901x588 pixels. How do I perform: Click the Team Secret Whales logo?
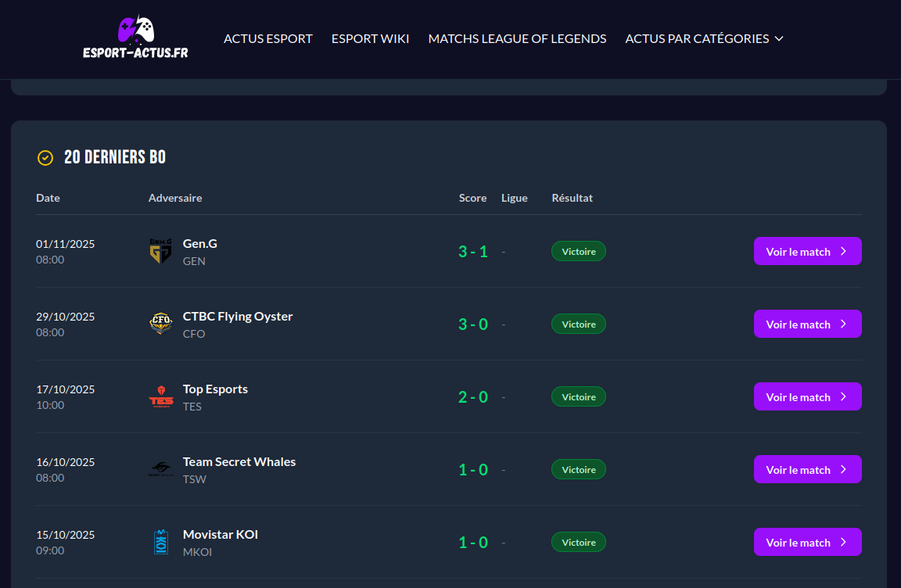[x=161, y=469]
